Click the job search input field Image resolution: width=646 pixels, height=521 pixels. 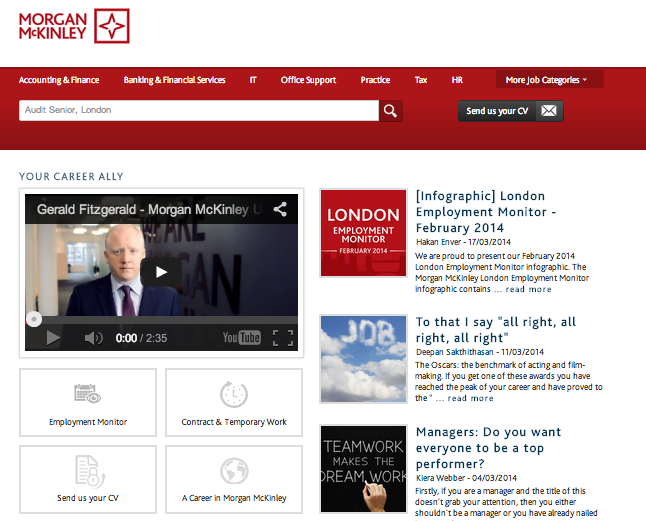click(x=198, y=110)
